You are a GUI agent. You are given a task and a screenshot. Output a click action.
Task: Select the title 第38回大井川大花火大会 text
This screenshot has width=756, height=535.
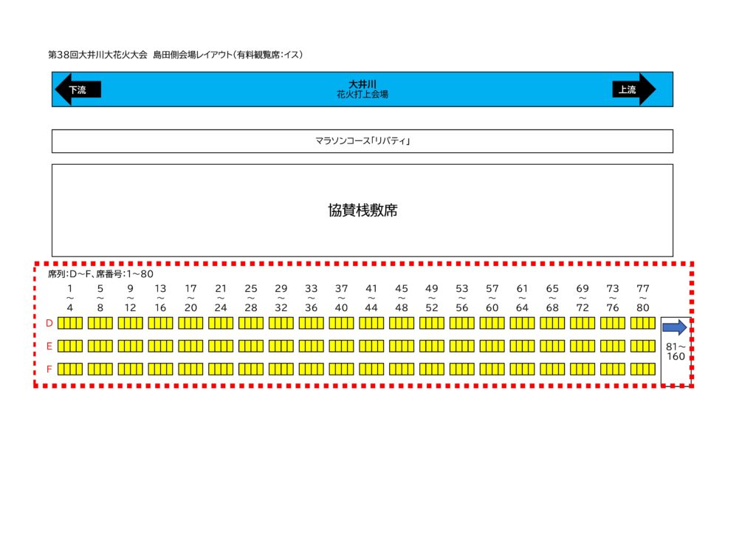[x=97, y=55]
